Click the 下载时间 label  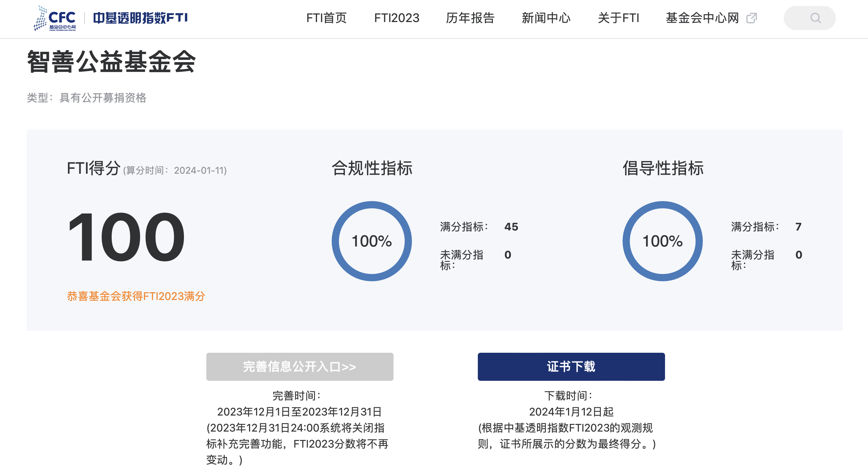click(x=568, y=395)
